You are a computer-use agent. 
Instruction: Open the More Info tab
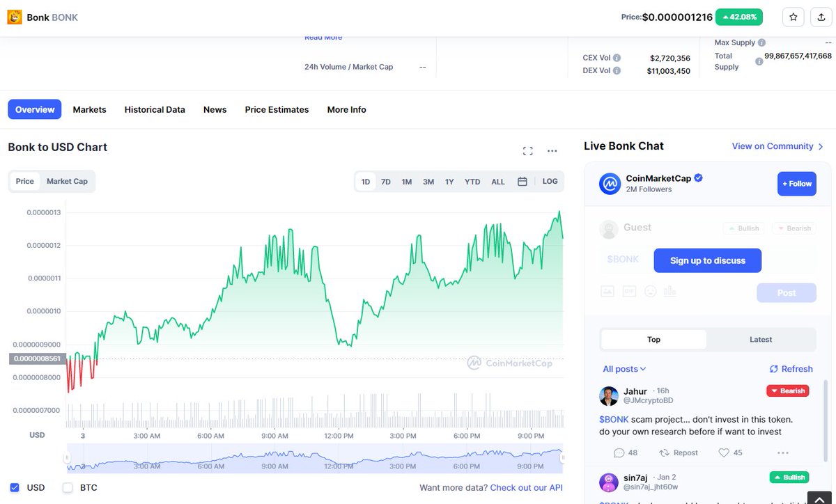click(x=346, y=110)
